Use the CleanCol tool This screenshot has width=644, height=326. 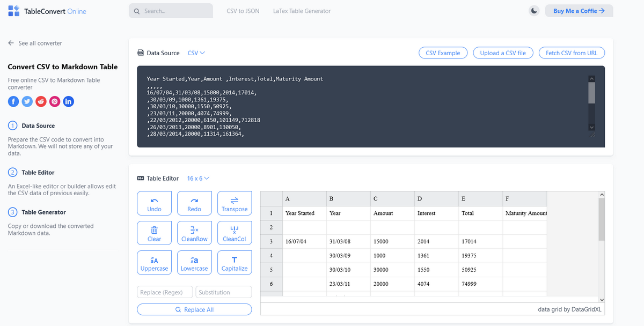click(235, 233)
